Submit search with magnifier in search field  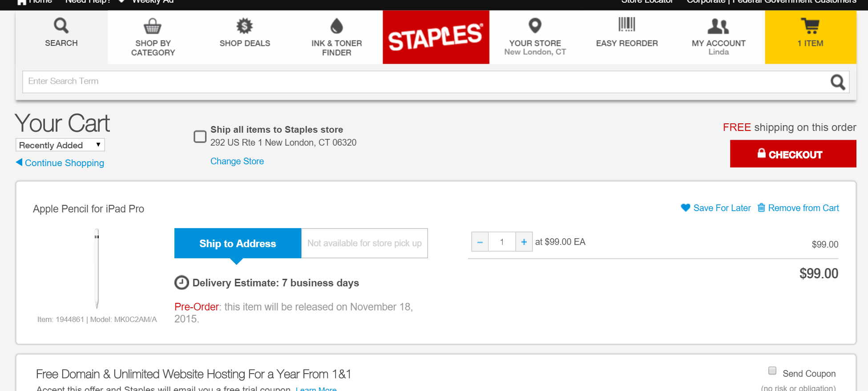coord(838,82)
